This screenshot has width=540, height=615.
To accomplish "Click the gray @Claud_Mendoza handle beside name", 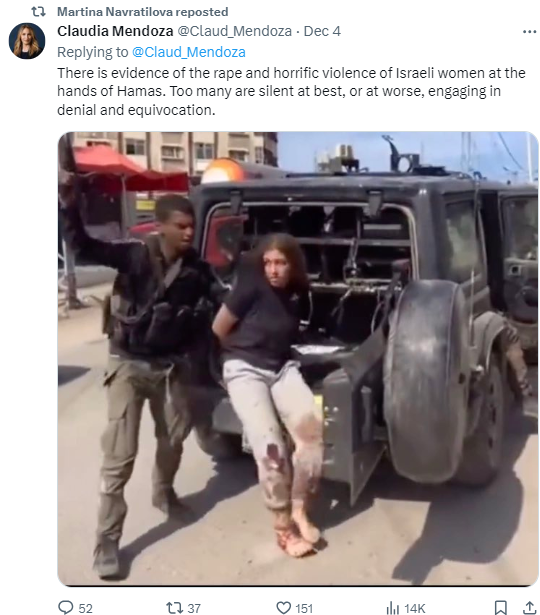I will coord(235,31).
